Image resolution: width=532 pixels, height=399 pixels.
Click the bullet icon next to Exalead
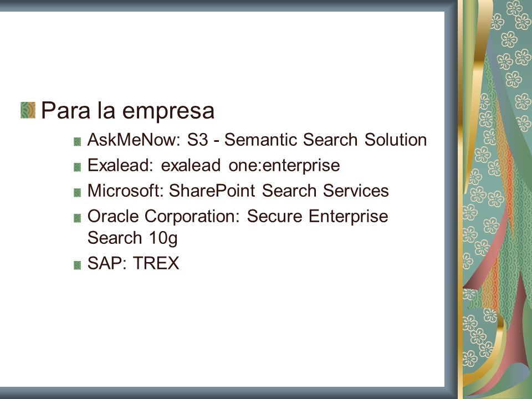click(x=78, y=167)
